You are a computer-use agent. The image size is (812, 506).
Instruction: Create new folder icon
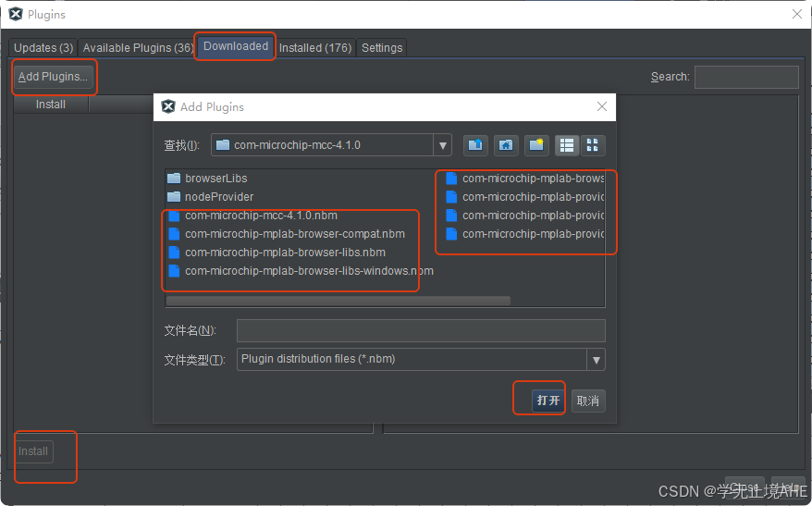click(536, 145)
